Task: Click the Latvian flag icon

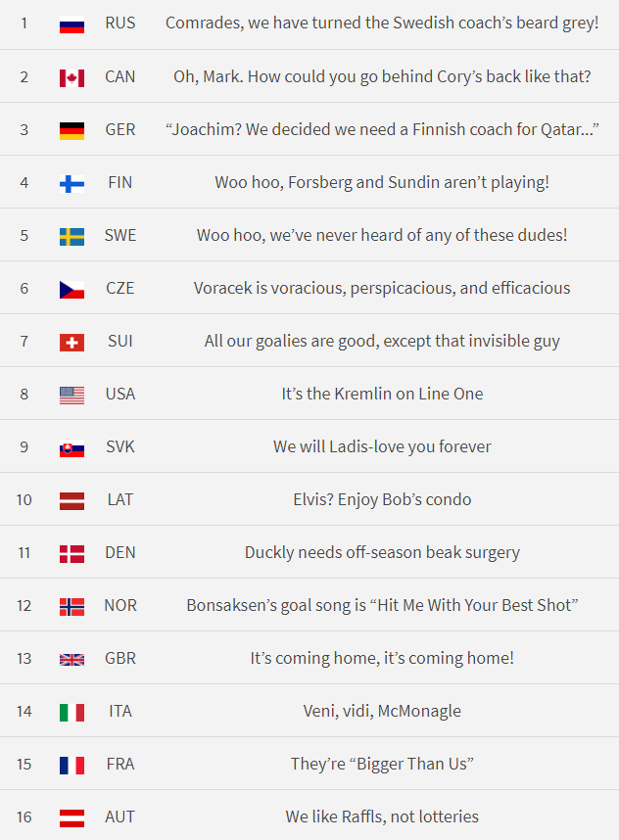Action: [x=71, y=500]
